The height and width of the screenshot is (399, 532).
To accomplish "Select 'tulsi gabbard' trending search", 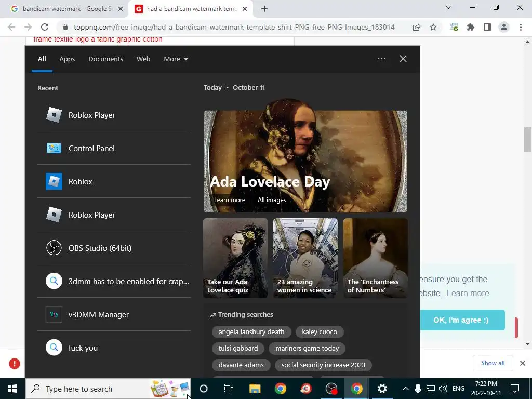I will coord(238,349).
